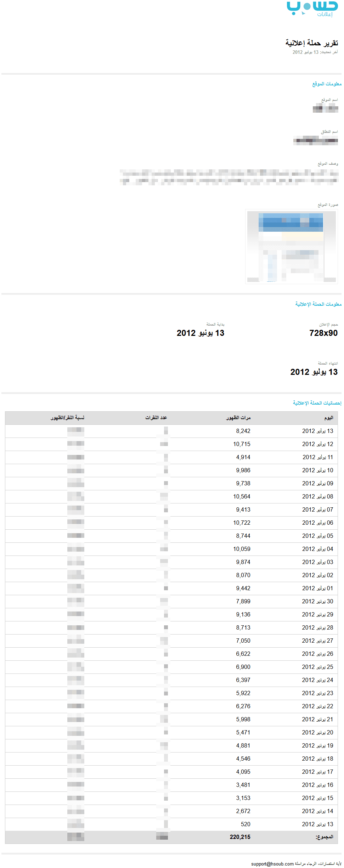Select the 30 يونيو 2012 table row date
This screenshot has height=868, width=344.
tap(317, 601)
